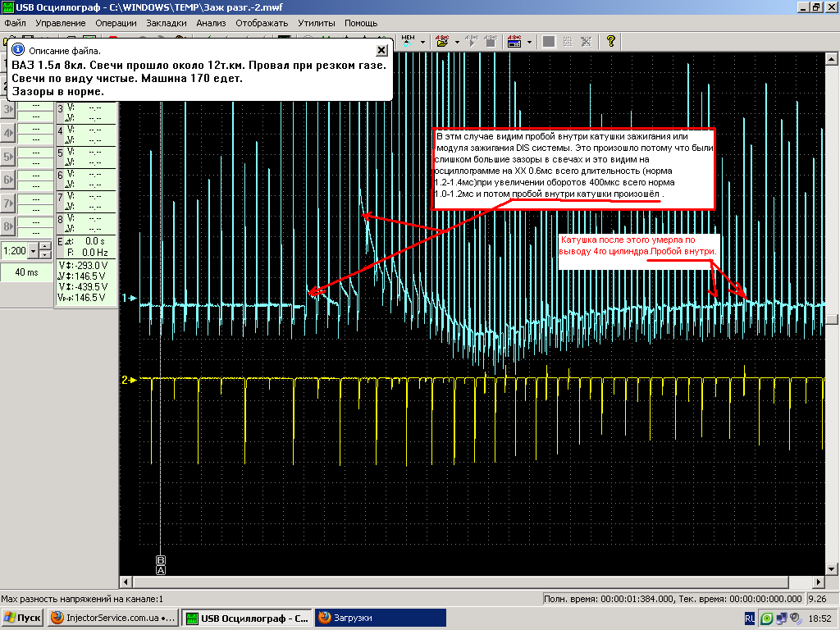Open the Закладки menu
The width and height of the screenshot is (840, 630).
[x=166, y=23]
